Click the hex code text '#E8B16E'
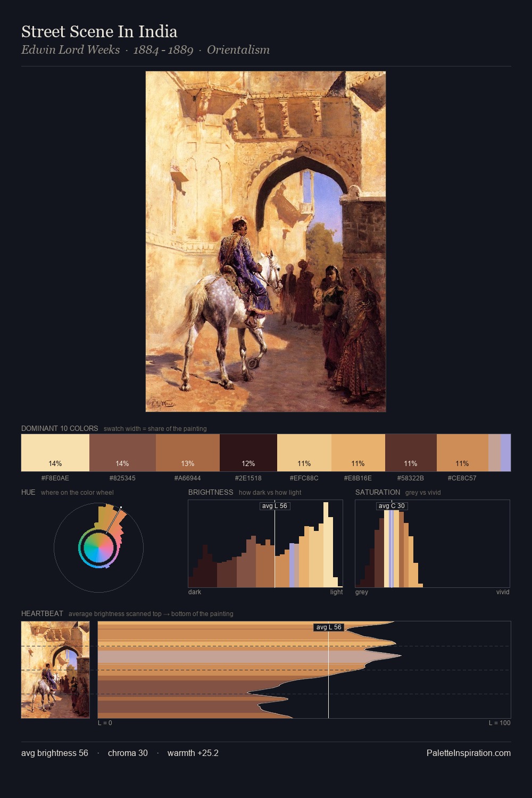 tap(358, 478)
